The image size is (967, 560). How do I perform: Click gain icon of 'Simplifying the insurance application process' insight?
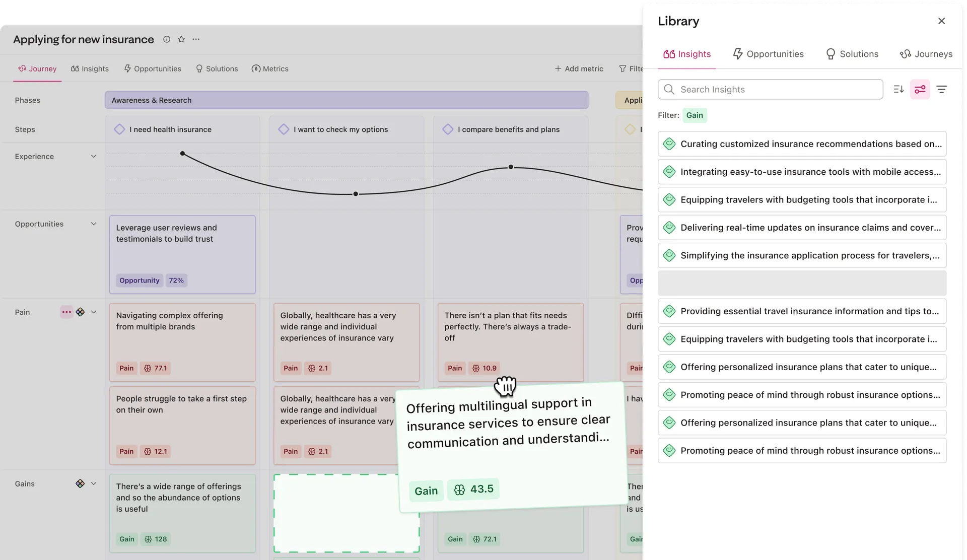tap(669, 255)
